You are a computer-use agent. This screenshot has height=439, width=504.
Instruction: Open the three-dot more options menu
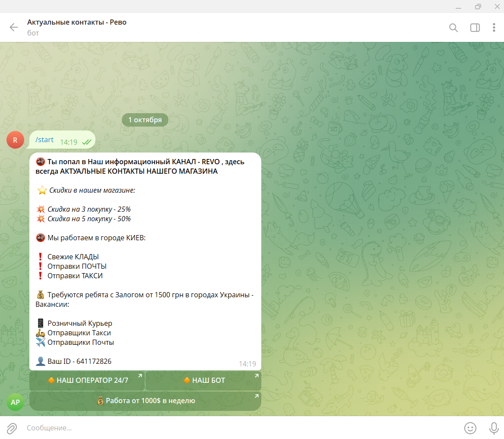click(494, 28)
